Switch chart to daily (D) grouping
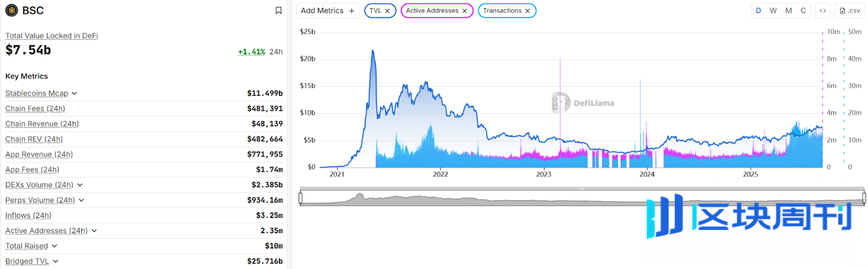This screenshot has height=269, width=868. (758, 10)
